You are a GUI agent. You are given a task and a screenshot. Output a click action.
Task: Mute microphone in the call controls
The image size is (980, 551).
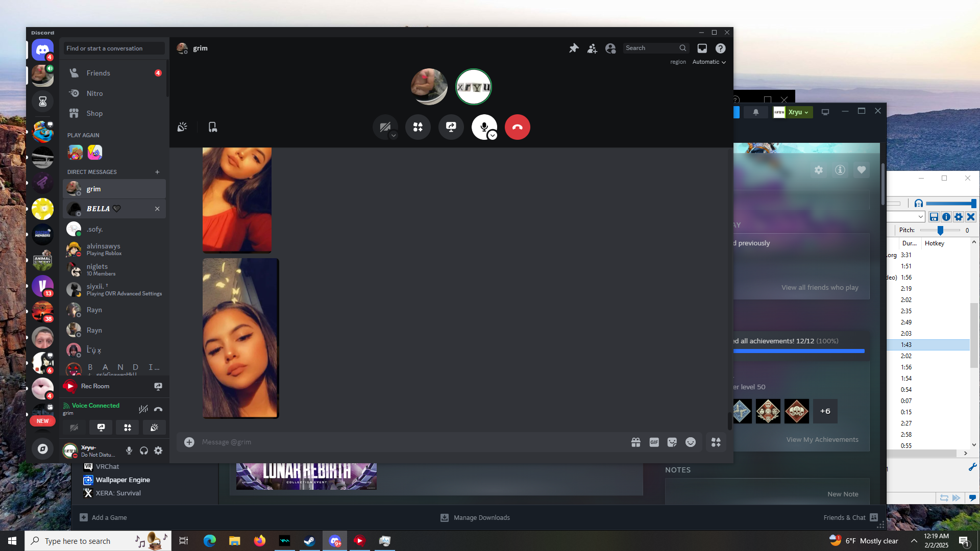coord(483,126)
